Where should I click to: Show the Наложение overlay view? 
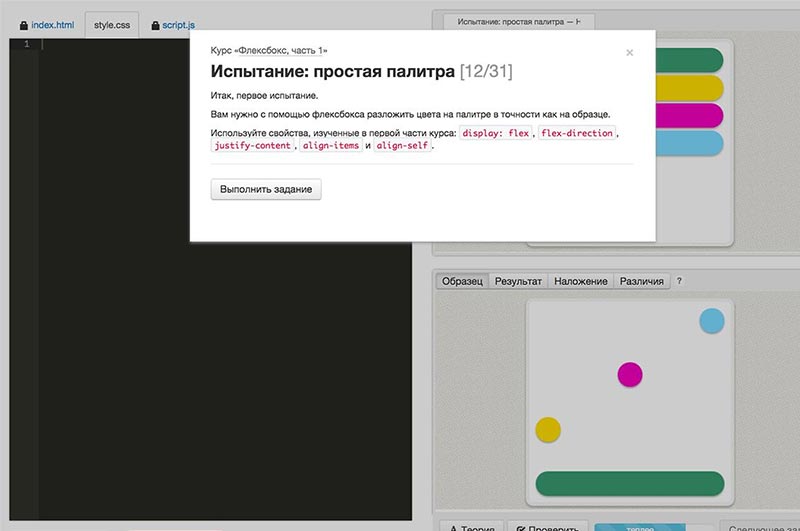[581, 281]
